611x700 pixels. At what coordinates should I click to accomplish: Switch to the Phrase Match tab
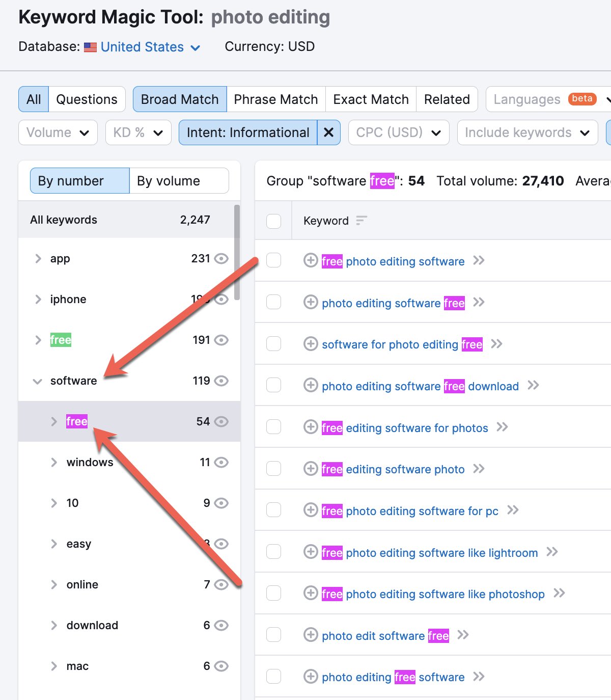276,99
